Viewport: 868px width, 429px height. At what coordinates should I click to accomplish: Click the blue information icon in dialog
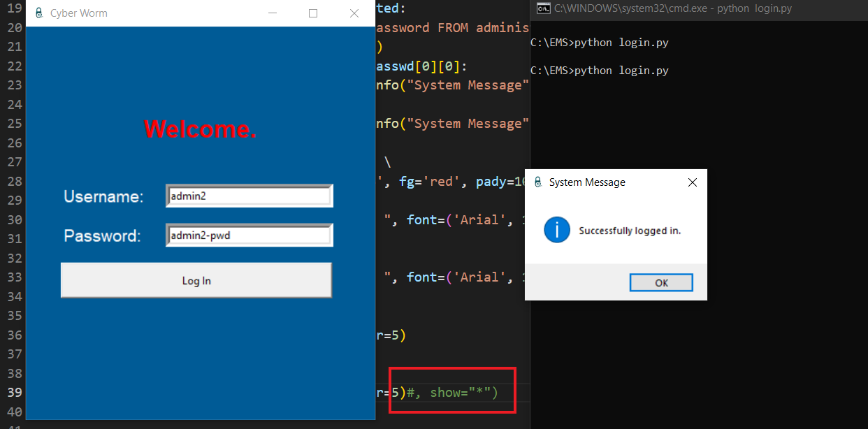pos(557,230)
